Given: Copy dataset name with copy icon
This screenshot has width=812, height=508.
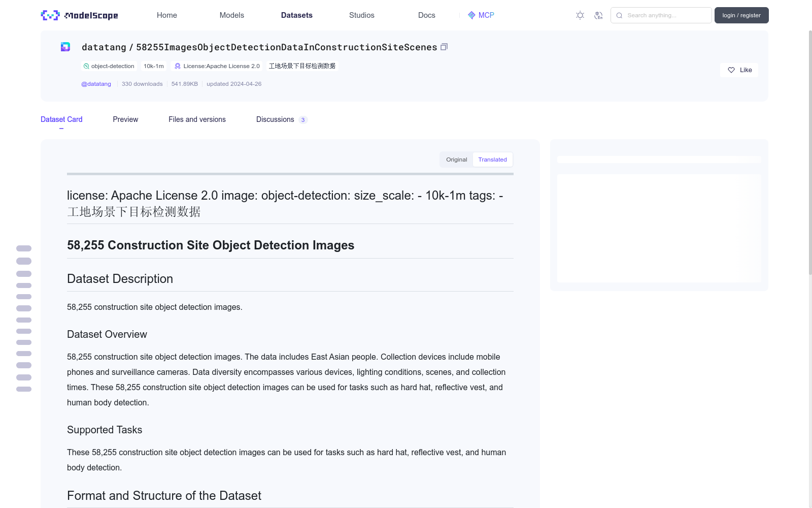Looking at the screenshot, I should click(444, 47).
